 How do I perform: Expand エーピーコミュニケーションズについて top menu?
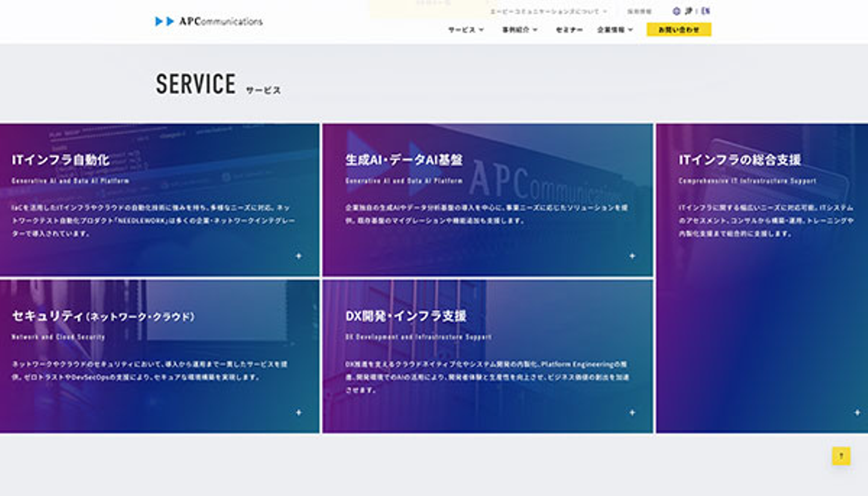pos(548,11)
